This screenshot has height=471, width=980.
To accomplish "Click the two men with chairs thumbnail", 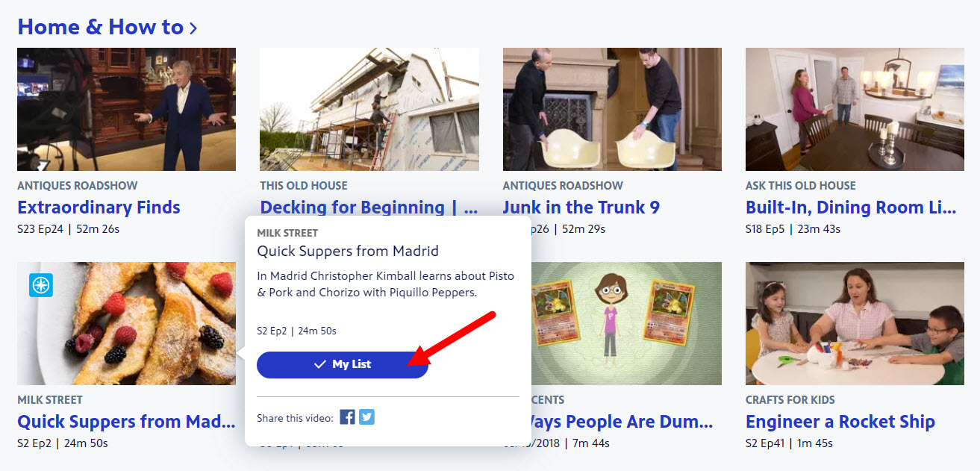I will coord(612,110).
